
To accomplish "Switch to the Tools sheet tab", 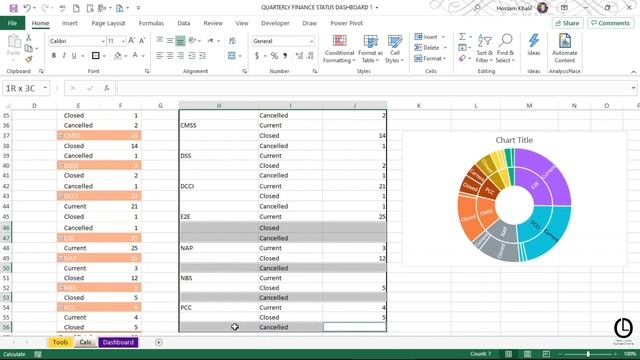I will [60, 342].
